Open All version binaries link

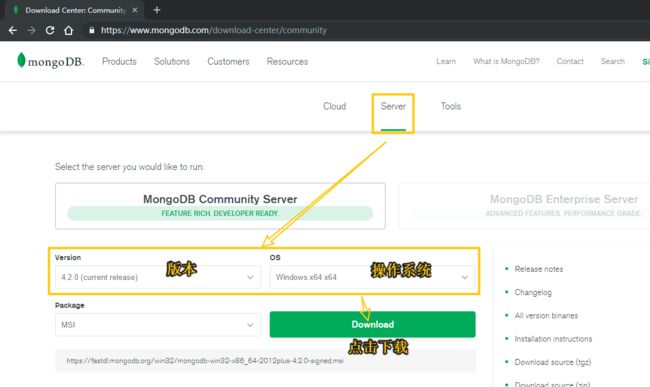(546, 316)
